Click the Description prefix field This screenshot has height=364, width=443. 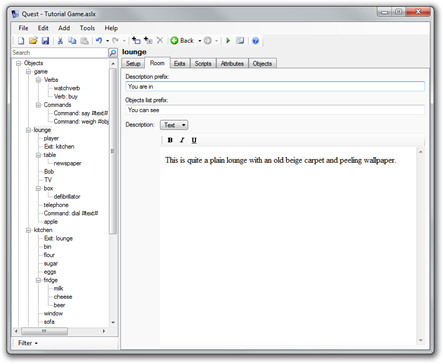275,87
